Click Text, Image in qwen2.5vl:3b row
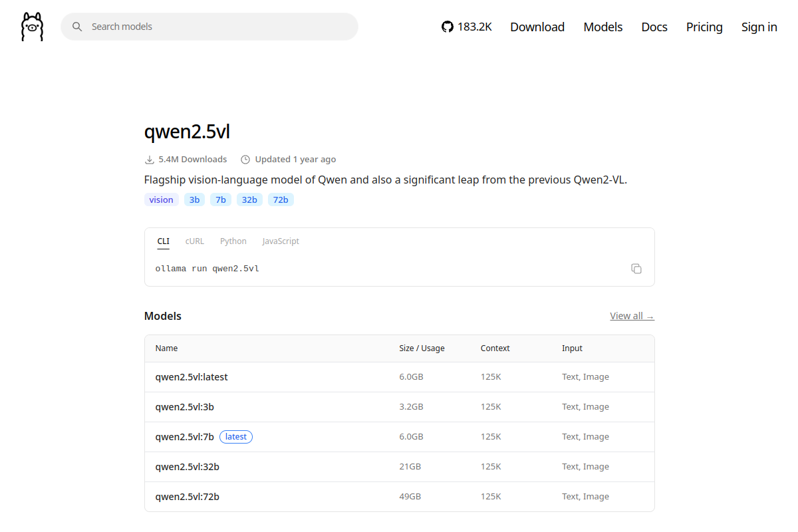 pos(585,407)
